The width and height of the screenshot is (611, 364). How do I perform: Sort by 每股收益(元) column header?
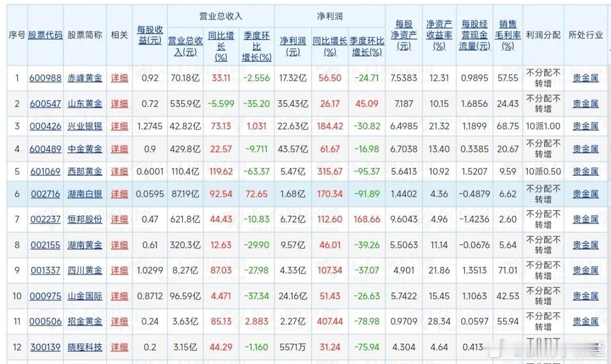coord(150,35)
